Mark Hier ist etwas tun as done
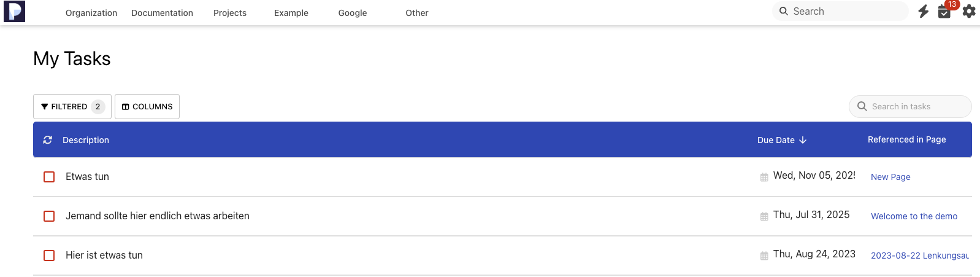980x277 pixels. [49, 256]
